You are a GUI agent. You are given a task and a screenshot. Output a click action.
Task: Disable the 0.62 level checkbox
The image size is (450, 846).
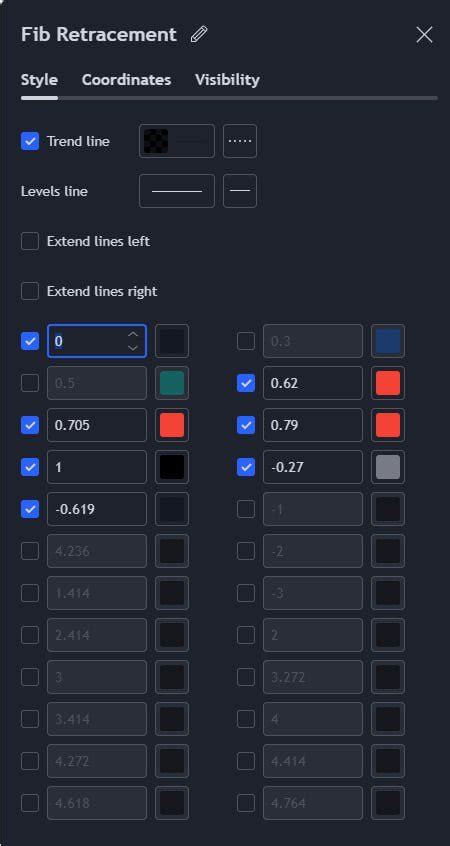click(x=246, y=383)
